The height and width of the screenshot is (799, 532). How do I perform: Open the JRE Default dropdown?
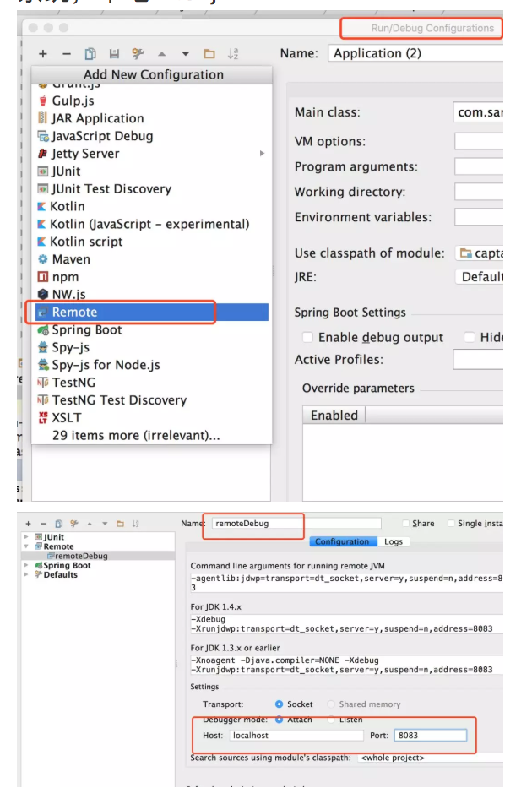[479, 277]
